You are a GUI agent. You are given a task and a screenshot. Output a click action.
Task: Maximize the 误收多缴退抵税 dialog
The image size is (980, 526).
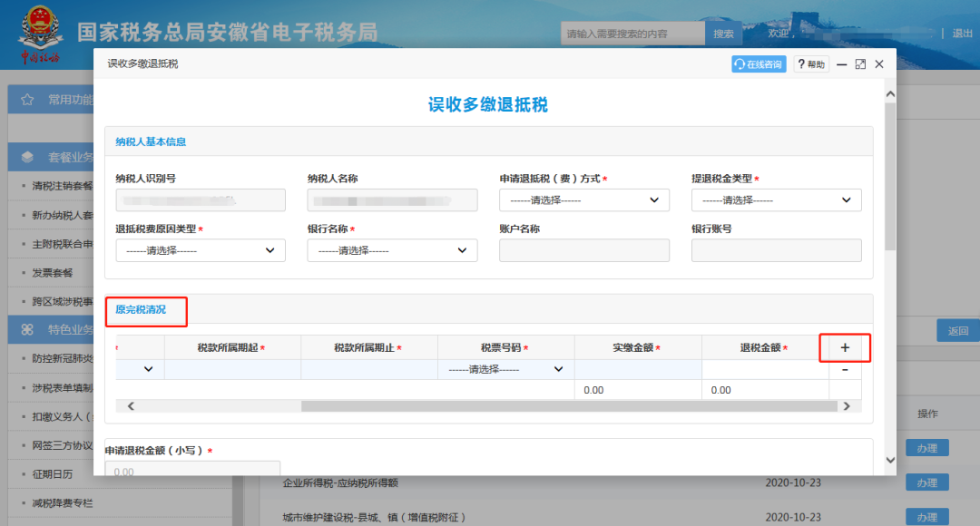[x=860, y=64]
